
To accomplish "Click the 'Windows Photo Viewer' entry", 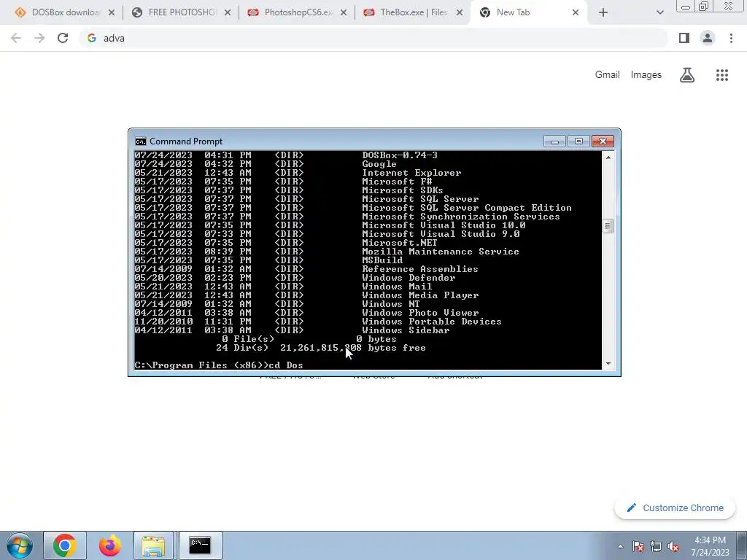I will pos(420,313).
